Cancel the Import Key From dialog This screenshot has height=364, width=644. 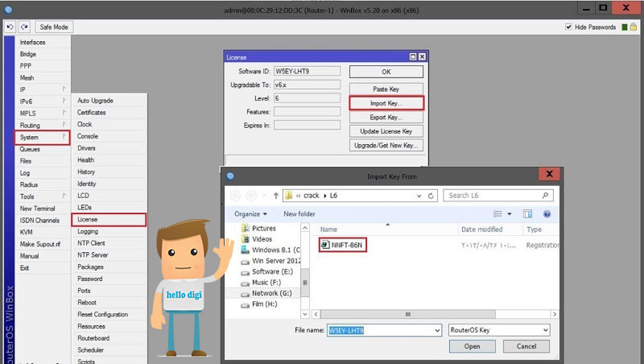click(526, 346)
